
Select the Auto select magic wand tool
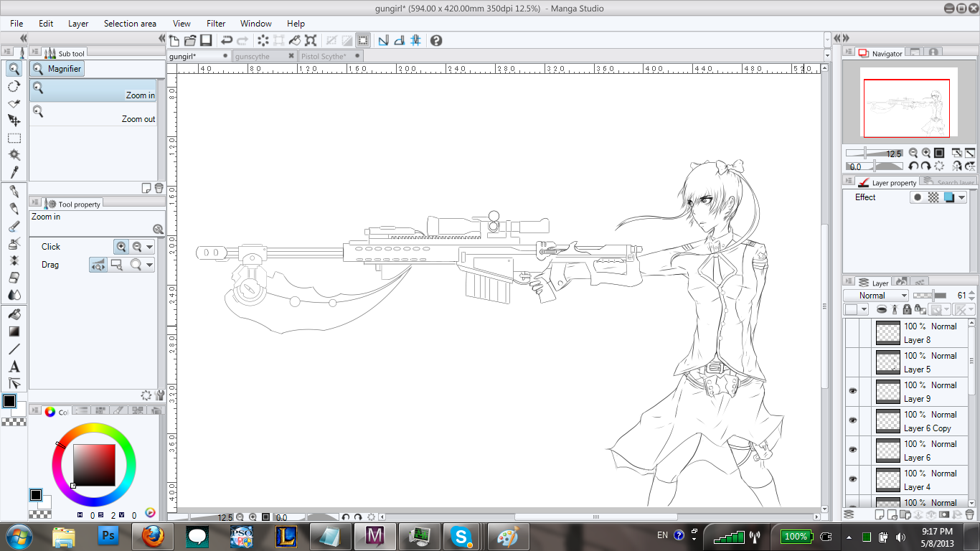coord(14,155)
